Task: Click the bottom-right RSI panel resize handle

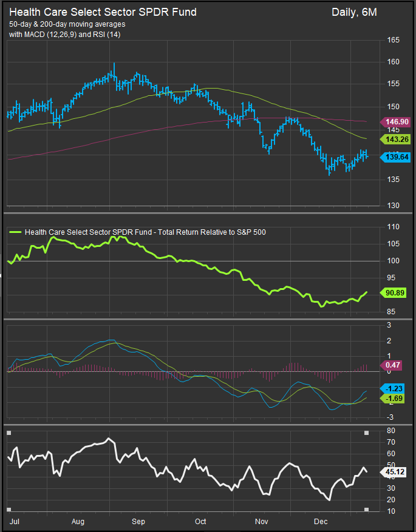Action: pos(366,510)
